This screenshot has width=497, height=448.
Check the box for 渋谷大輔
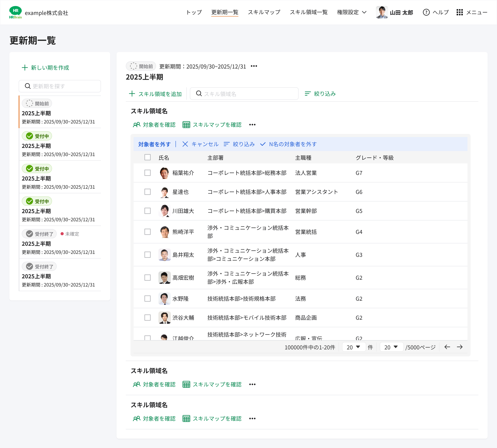tap(148, 318)
